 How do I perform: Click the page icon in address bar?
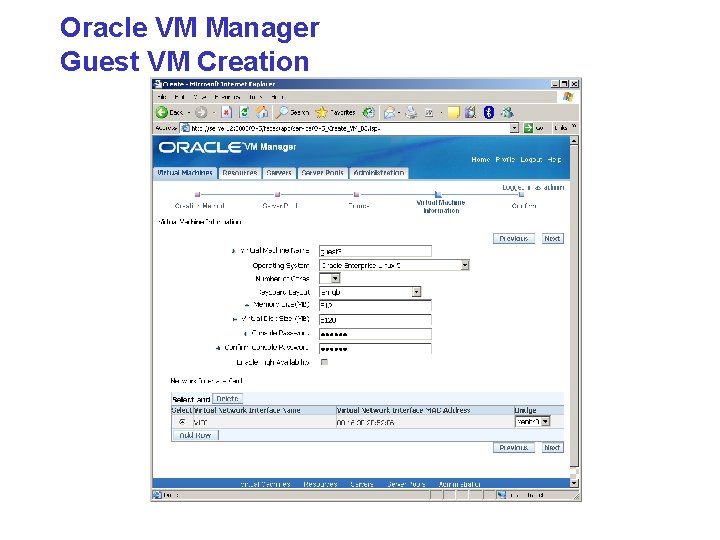[185, 128]
